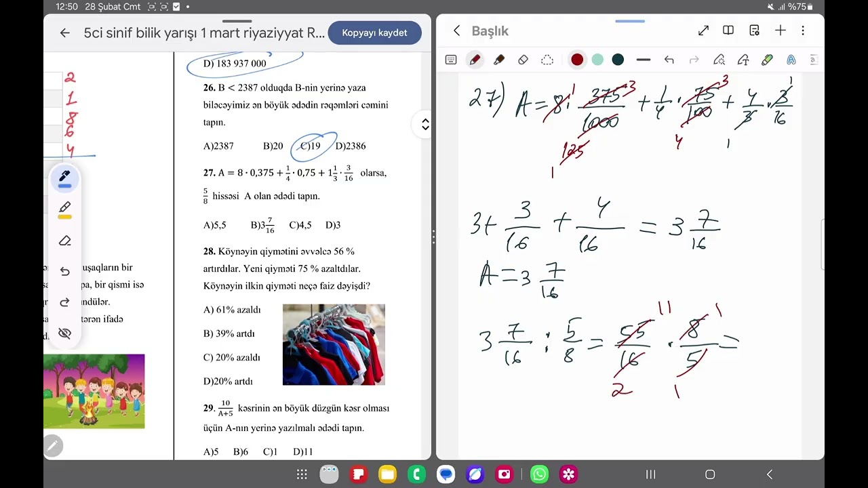Change the pen line thickness
The image size is (868, 488).
click(644, 60)
